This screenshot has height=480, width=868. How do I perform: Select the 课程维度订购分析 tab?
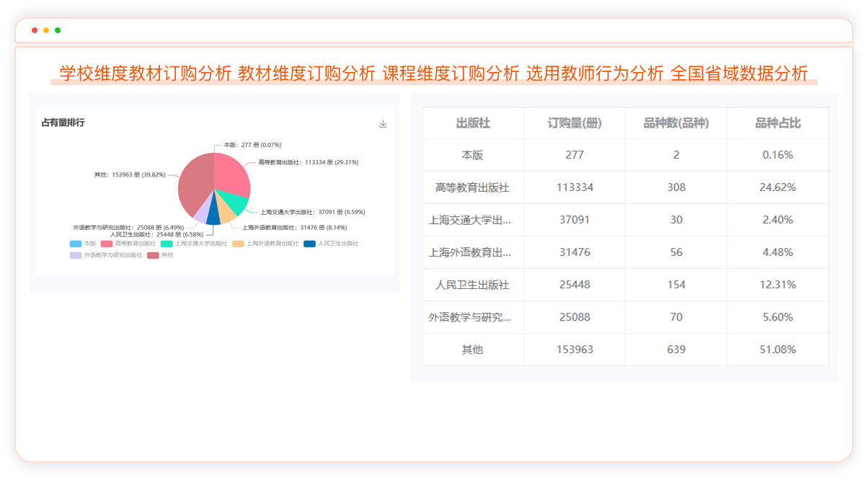coord(451,74)
